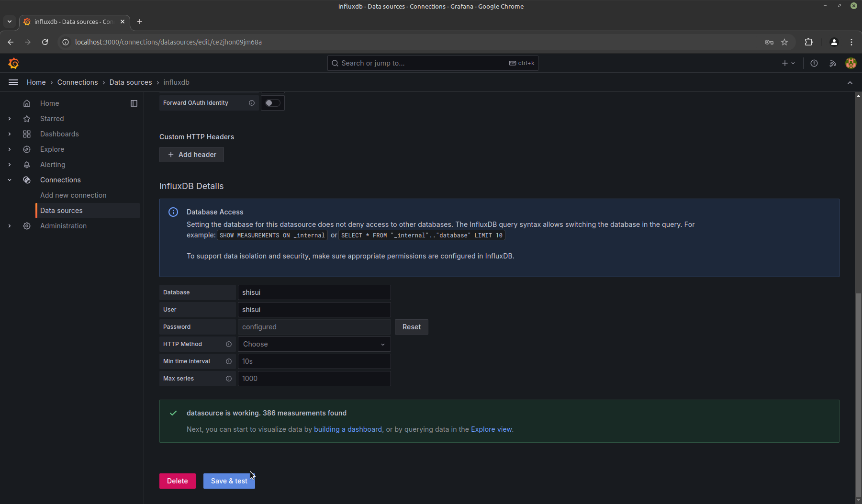Open Administration in the sidebar
The height and width of the screenshot is (504, 862).
click(x=63, y=226)
